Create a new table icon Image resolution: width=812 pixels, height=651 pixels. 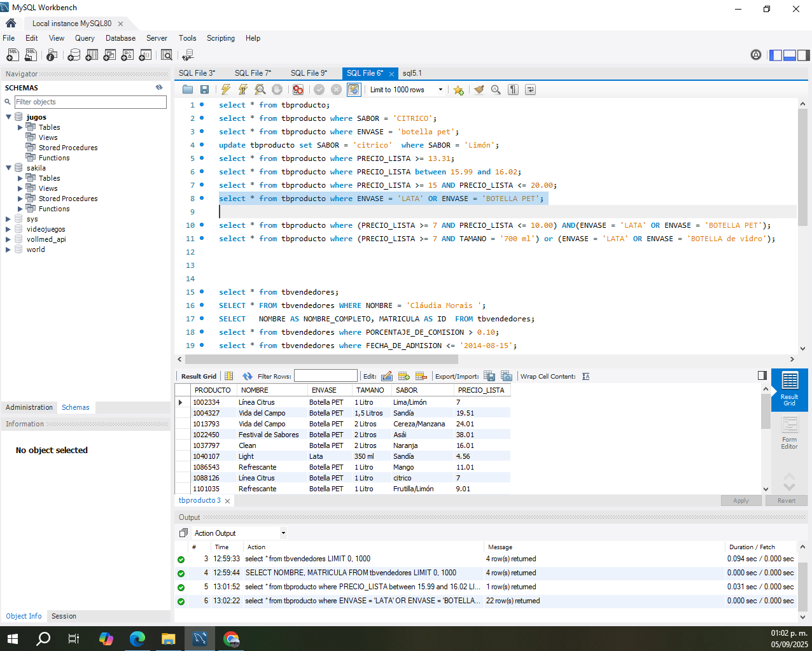pyautogui.click(x=92, y=55)
